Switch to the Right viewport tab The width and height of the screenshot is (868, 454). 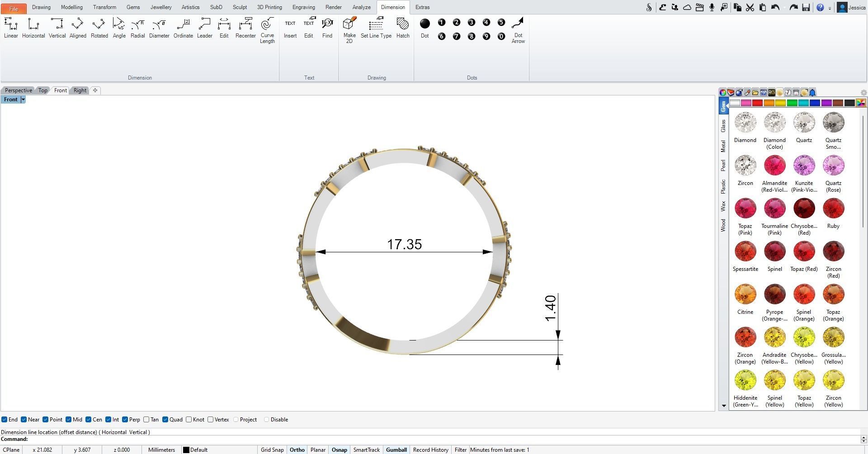tap(80, 90)
